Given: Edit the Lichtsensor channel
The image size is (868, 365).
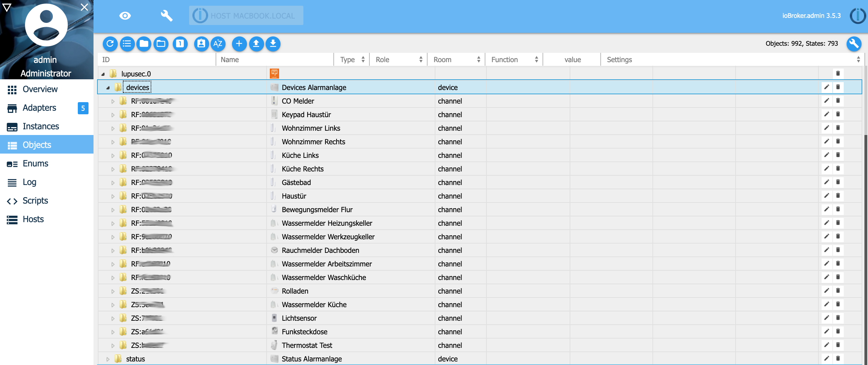Looking at the screenshot, I should click(x=827, y=317).
